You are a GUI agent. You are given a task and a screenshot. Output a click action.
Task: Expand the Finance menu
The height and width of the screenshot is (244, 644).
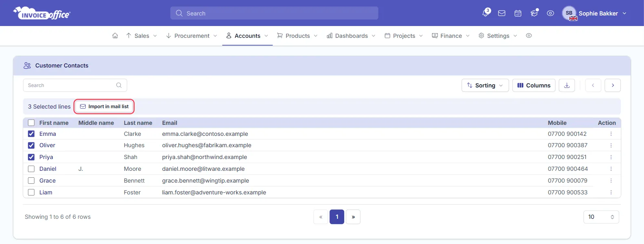point(451,36)
